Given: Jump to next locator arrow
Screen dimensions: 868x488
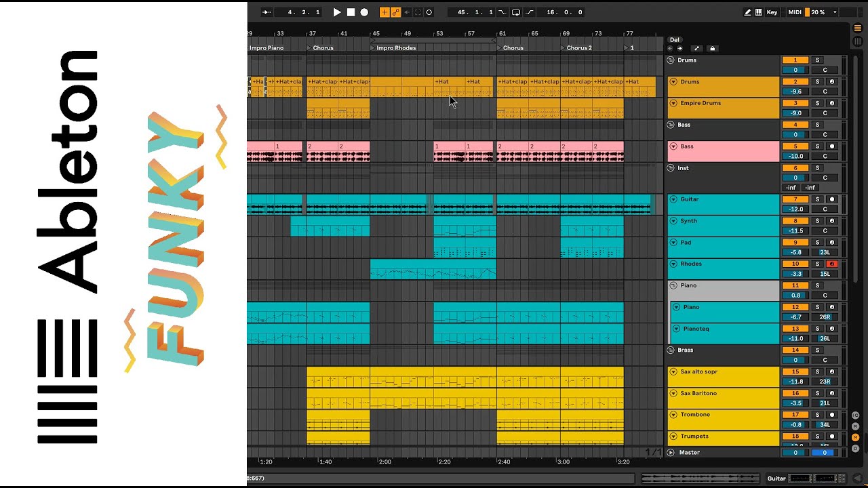Looking at the screenshot, I should tap(680, 48).
